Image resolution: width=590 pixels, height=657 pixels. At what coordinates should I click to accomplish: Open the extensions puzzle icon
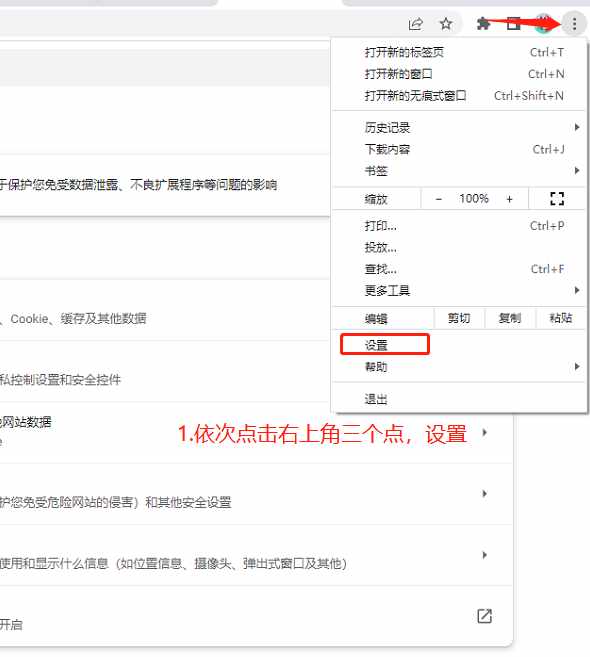pos(484,24)
